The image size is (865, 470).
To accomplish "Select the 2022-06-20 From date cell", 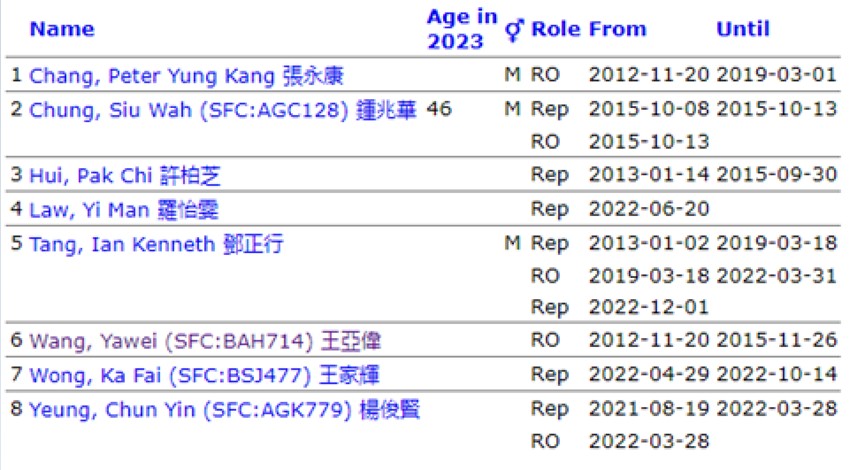I will tap(649, 210).
